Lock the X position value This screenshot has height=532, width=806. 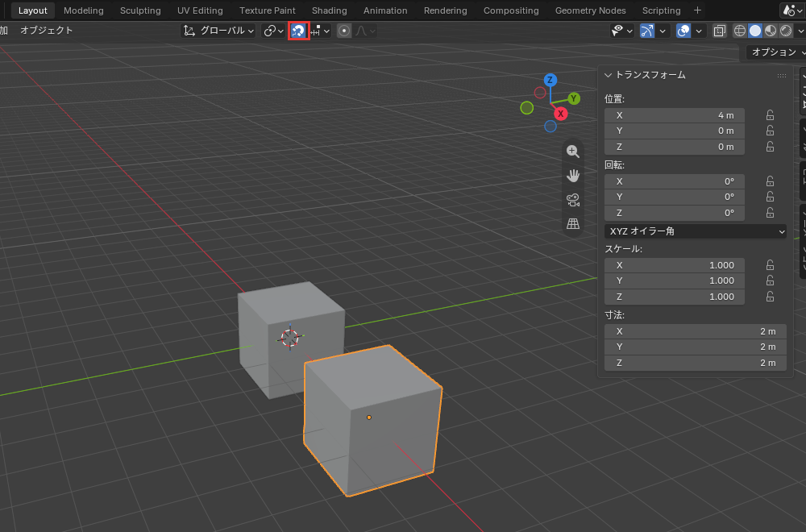tap(770, 115)
